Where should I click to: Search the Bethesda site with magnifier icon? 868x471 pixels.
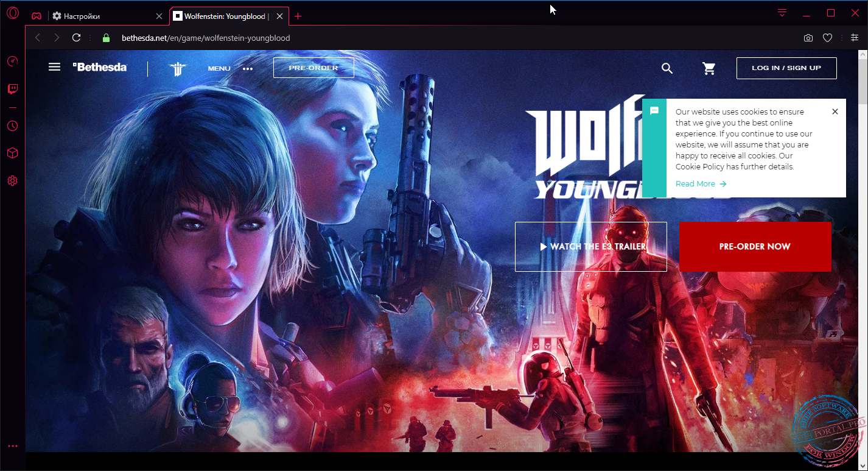[x=667, y=68]
